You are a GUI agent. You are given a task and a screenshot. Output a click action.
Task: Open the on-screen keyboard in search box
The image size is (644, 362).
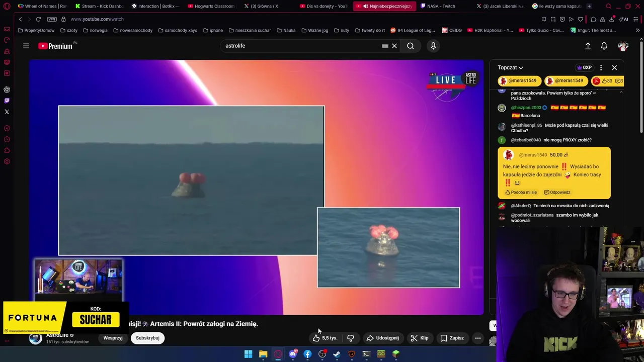point(385,46)
